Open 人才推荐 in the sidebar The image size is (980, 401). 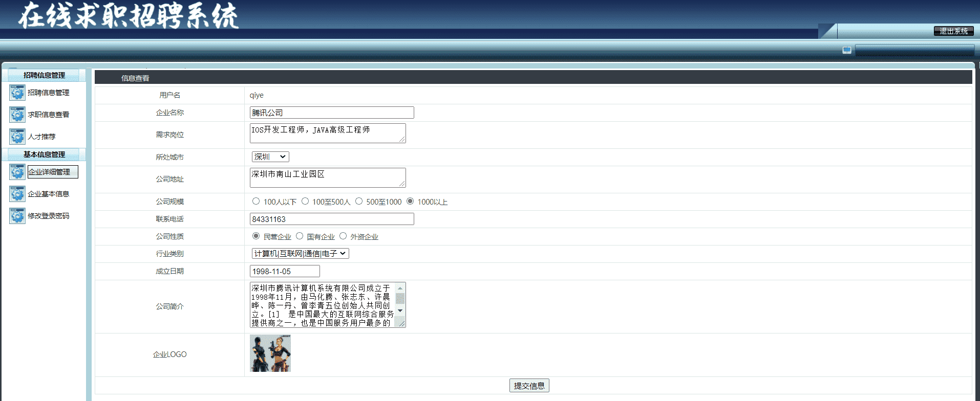[x=42, y=137]
